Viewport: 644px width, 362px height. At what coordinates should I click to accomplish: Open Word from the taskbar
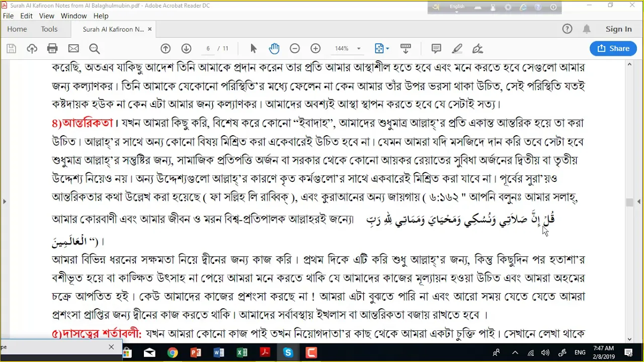(219, 353)
